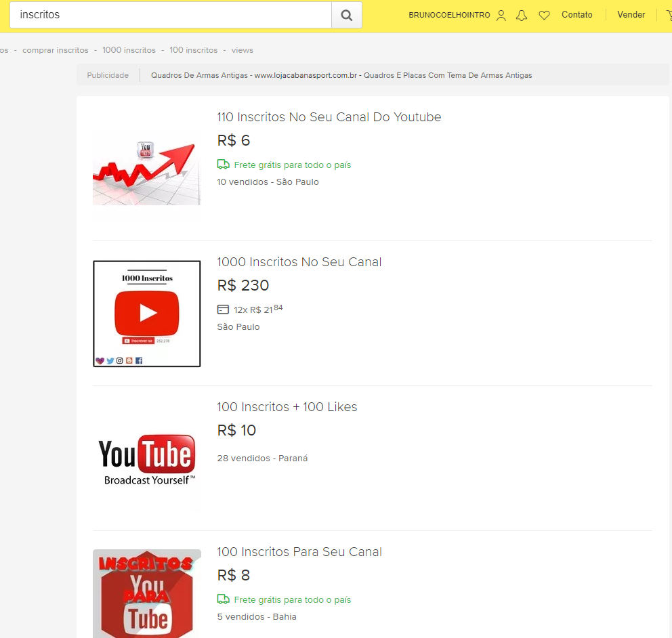
Task: Go to the Contato page
Action: (x=577, y=15)
